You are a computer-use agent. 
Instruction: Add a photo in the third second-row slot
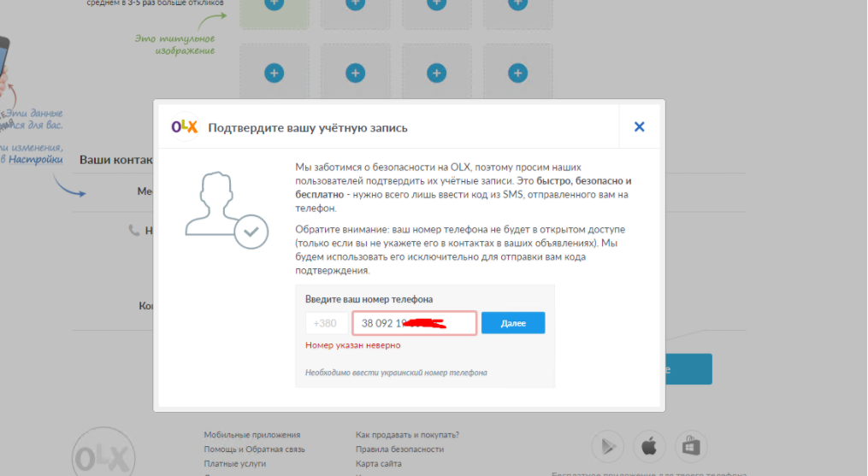coord(437,73)
